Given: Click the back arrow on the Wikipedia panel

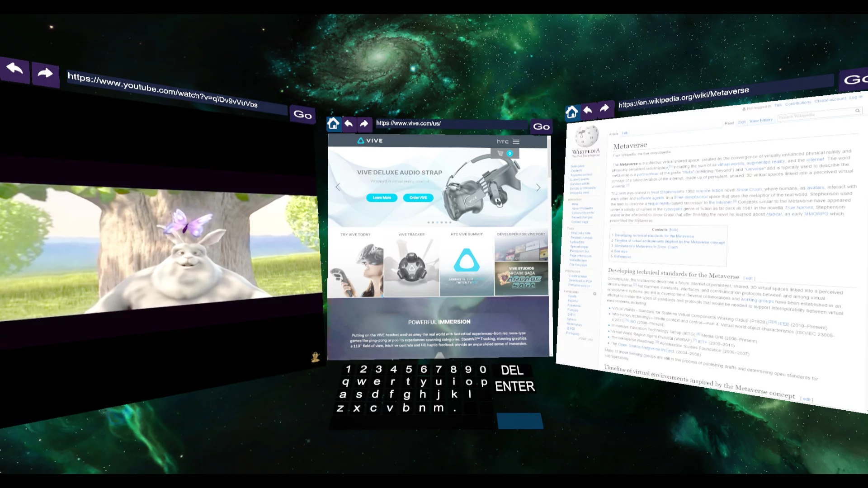Looking at the screenshot, I should pos(588,110).
